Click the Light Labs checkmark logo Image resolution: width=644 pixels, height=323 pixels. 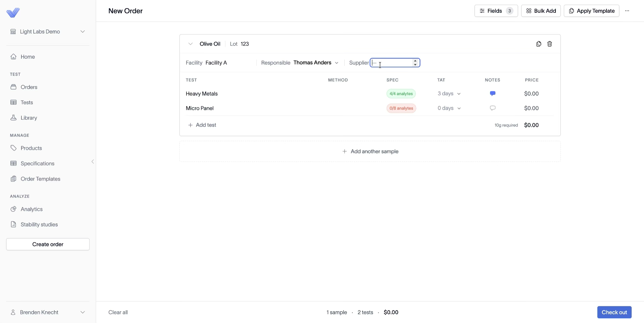[13, 13]
